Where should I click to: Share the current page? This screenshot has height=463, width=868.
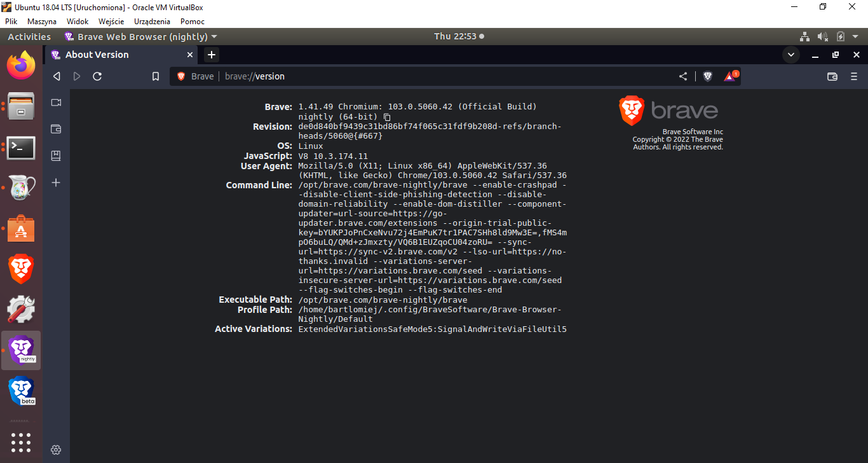(x=683, y=76)
